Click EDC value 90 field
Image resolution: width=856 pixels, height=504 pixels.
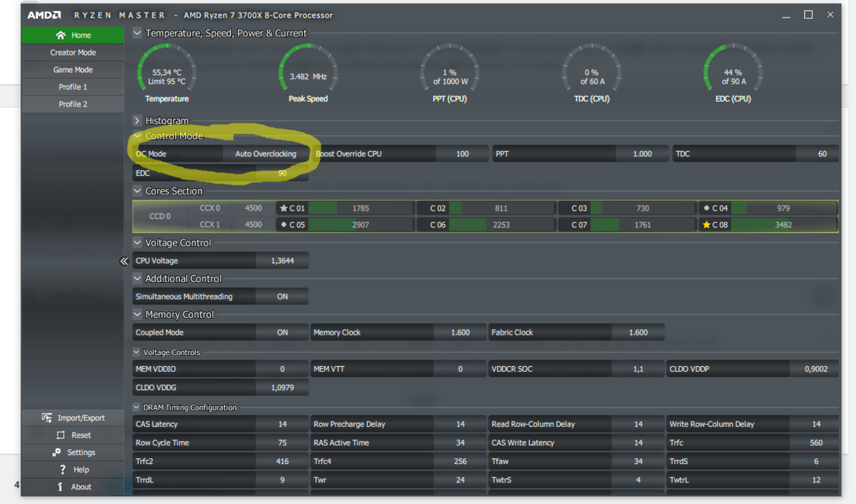(282, 173)
